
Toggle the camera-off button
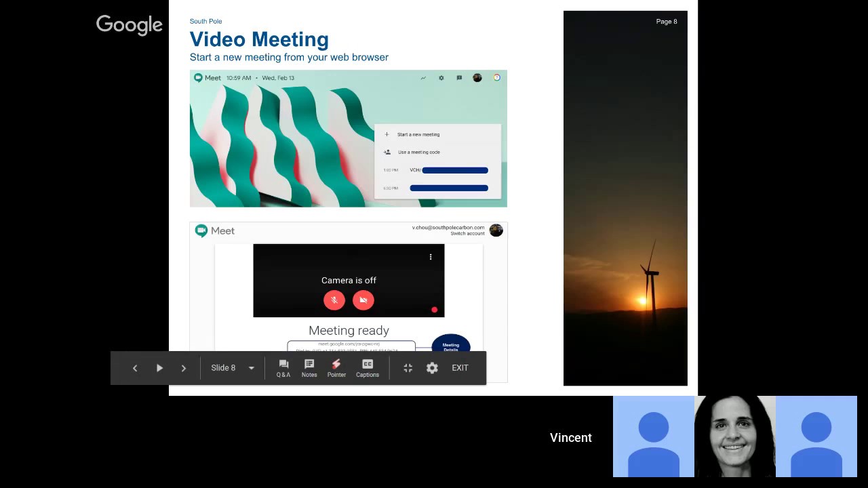pyautogui.click(x=363, y=300)
